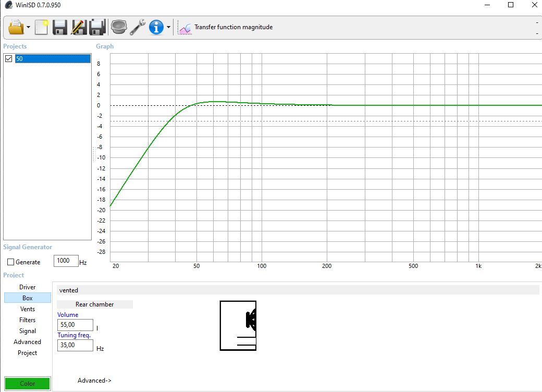542x392 pixels.
Task: Click the blue info icon
Action: point(156,27)
